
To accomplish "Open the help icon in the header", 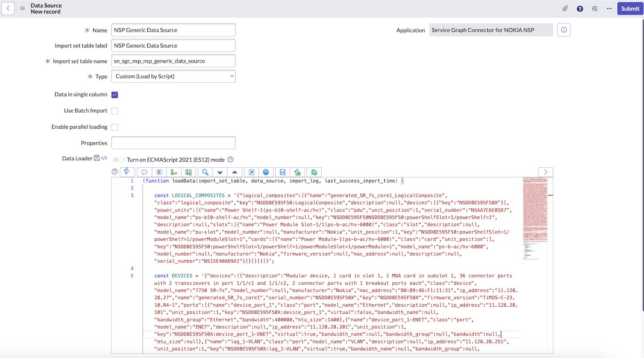I will point(580,8).
